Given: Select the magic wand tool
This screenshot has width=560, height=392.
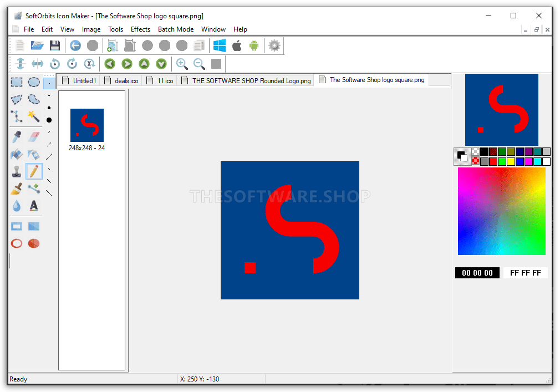Looking at the screenshot, I should [34, 116].
